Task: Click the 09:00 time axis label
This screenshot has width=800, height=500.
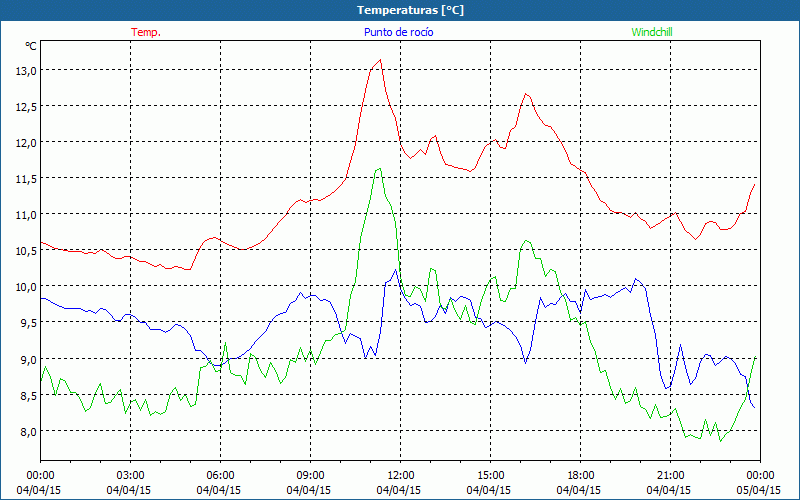Action: (x=310, y=476)
